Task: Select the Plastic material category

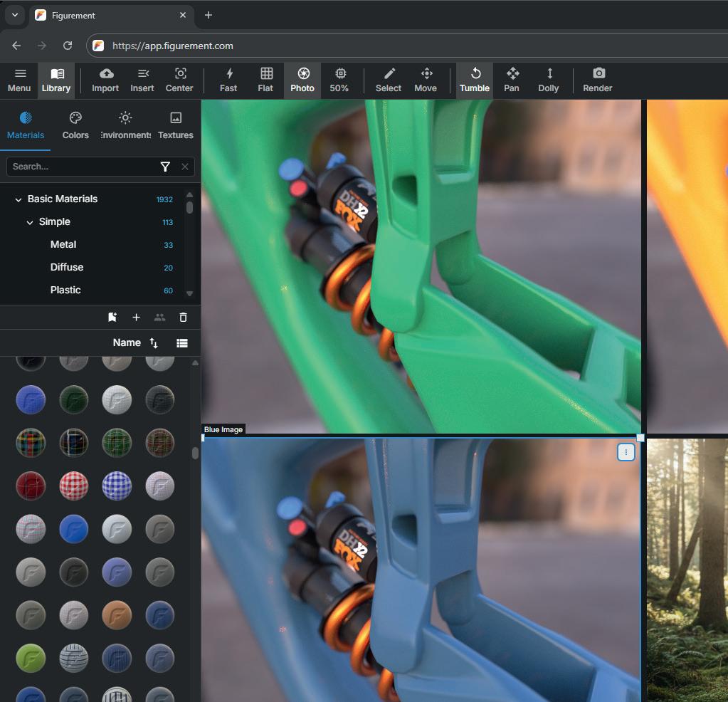Action: [x=65, y=290]
